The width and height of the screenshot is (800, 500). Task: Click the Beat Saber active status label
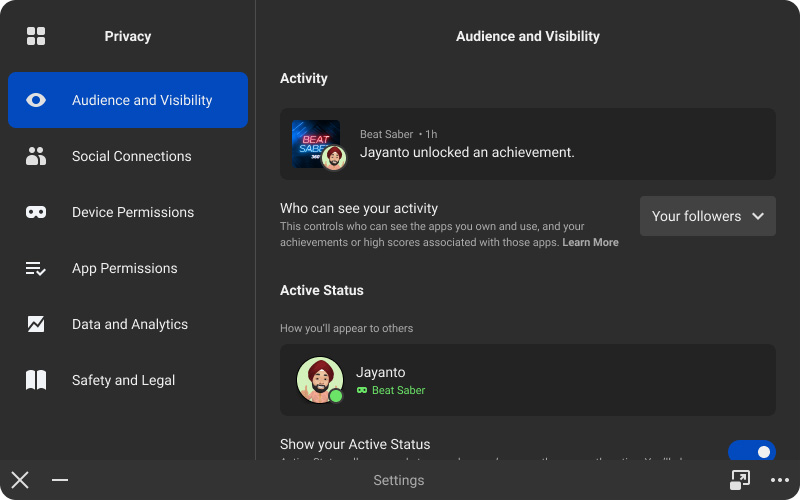pyautogui.click(x=398, y=390)
